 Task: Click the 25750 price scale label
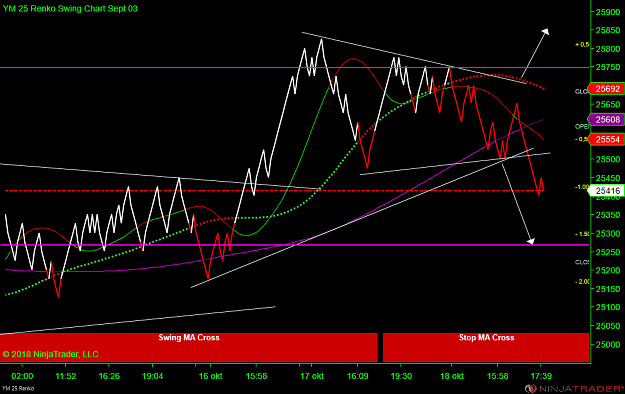(608, 67)
